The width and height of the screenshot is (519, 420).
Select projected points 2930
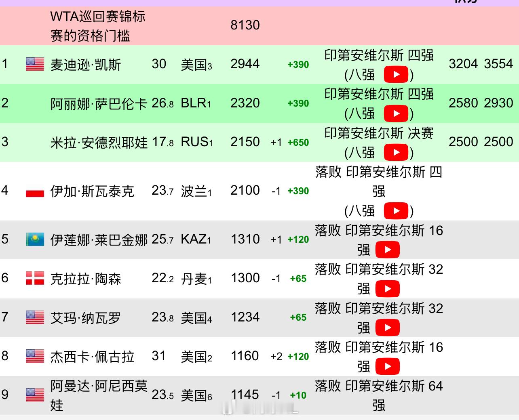tap(498, 103)
